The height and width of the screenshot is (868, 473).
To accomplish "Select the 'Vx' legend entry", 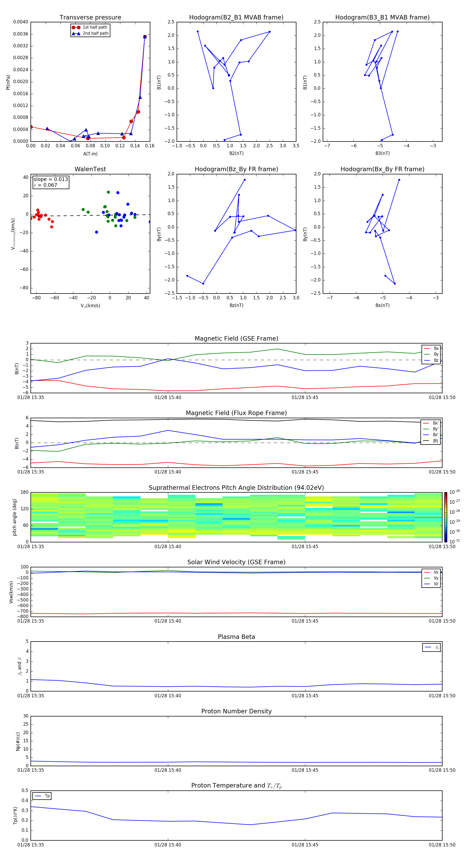I will coord(431,572).
